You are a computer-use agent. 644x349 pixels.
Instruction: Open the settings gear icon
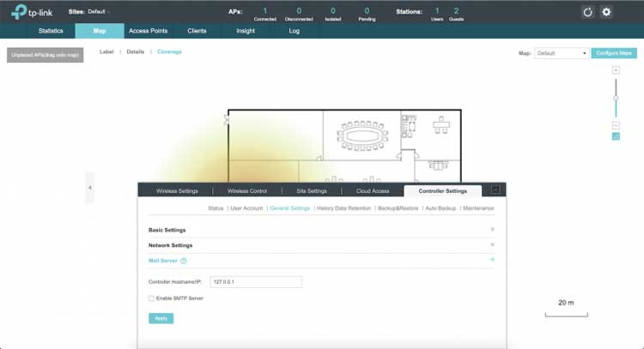[606, 12]
